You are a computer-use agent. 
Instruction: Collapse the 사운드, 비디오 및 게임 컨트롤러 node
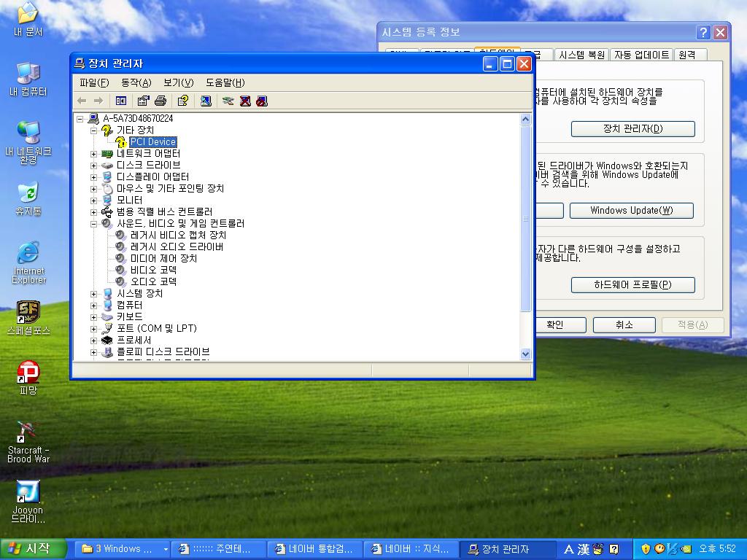click(x=94, y=224)
